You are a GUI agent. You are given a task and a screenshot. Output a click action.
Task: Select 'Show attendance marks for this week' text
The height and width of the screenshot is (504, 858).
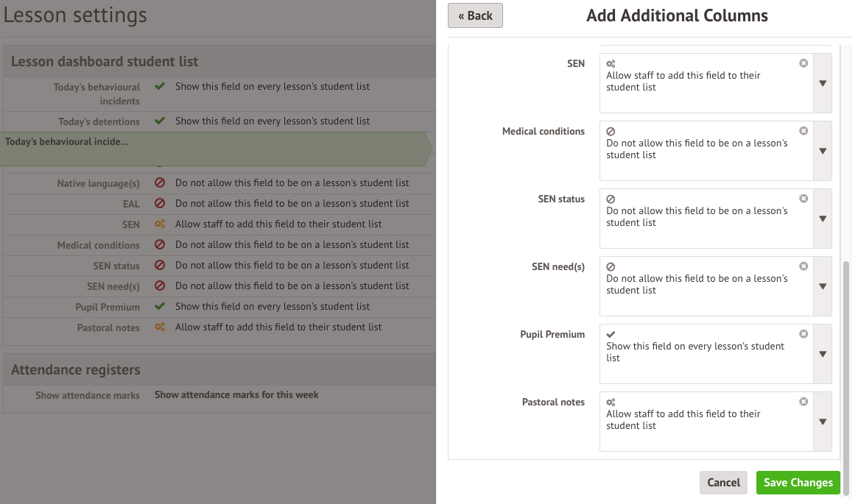[236, 394]
